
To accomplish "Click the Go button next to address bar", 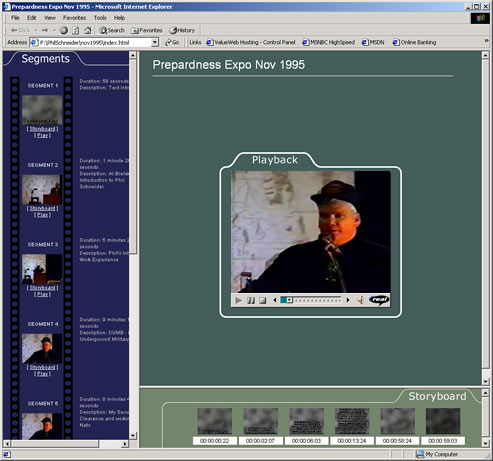I will [172, 42].
